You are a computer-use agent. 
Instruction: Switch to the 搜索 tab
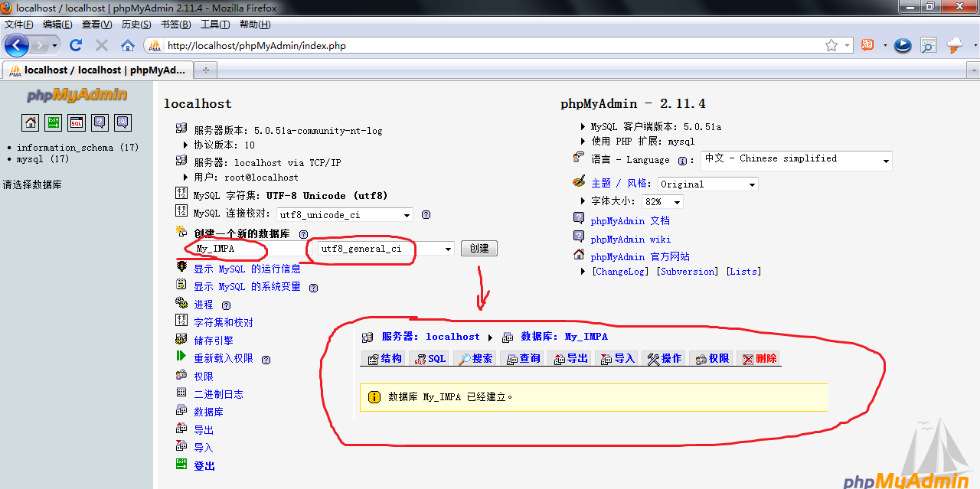tap(476, 358)
